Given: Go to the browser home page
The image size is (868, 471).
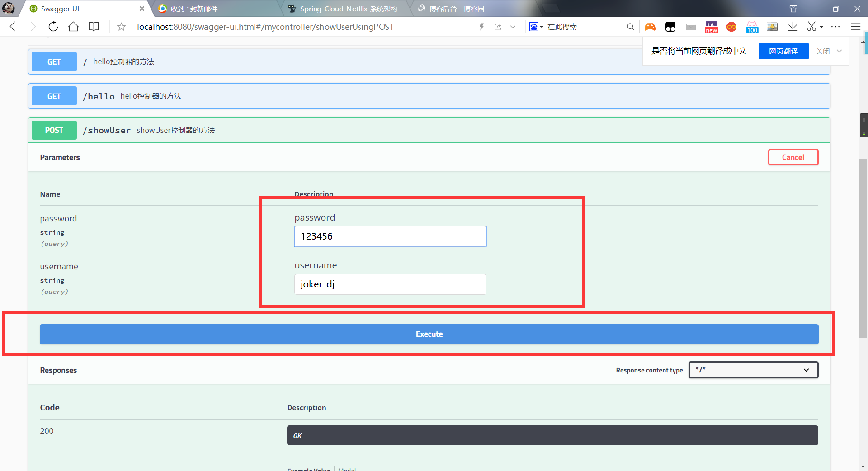Looking at the screenshot, I should (73, 27).
